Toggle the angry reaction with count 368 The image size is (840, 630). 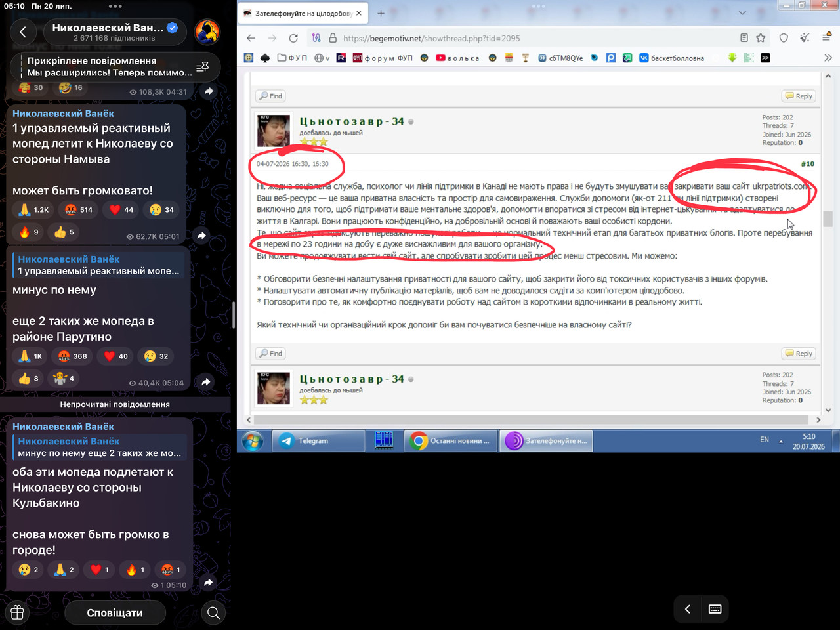pos(72,356)
